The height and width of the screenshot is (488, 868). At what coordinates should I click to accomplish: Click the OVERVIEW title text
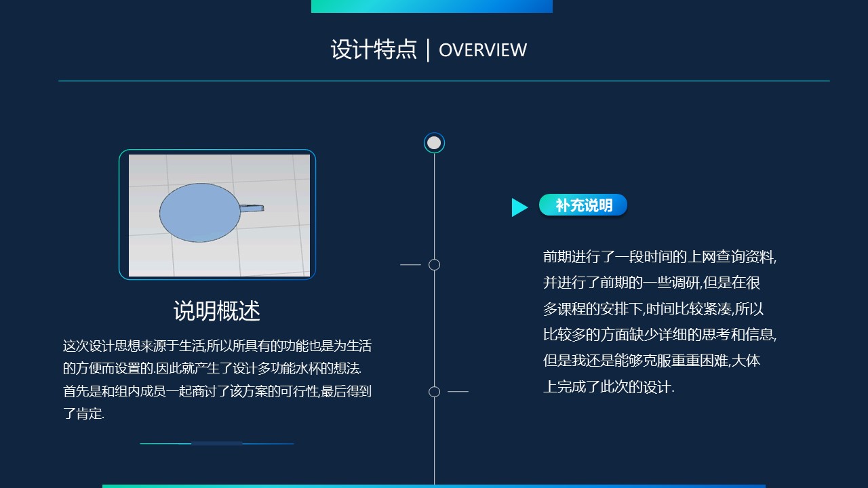(x=483, y=50)
